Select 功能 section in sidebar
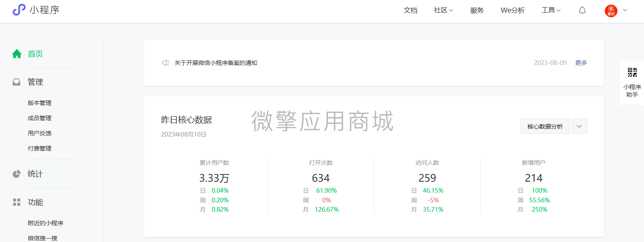This screenshot has height=242, width=644. [35, 202]
